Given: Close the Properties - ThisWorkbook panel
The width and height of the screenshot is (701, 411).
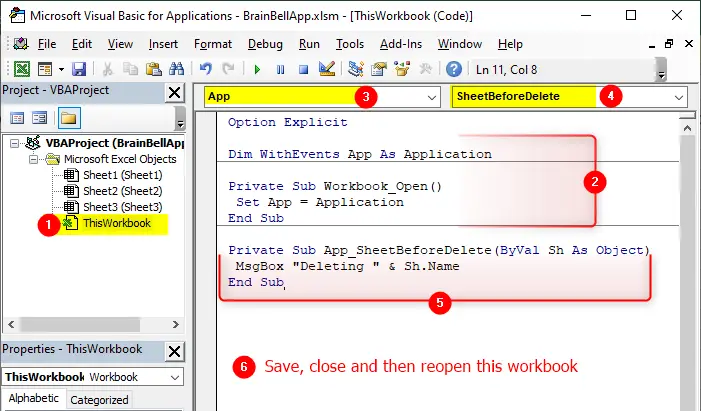Looking at the screenshot, I should tap(174, 352).
